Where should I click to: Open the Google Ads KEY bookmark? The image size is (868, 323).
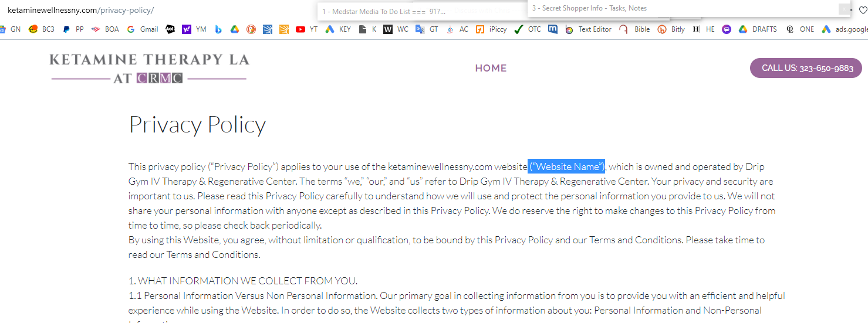338,29
